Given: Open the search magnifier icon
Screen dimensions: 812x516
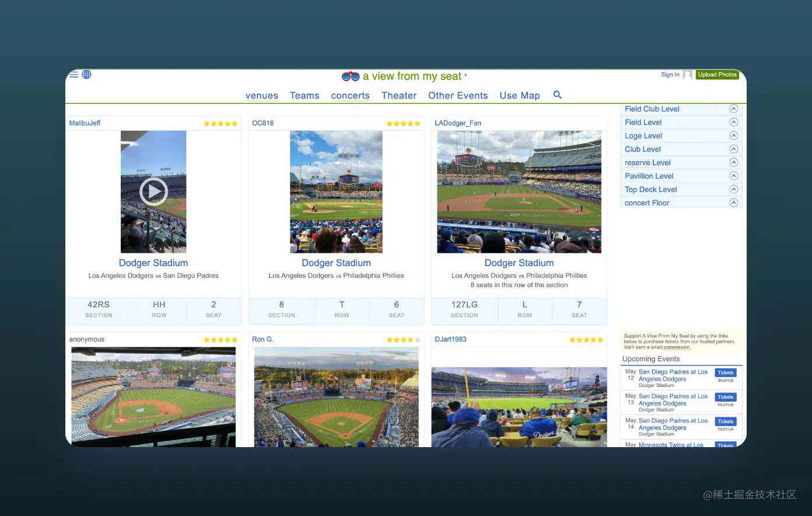Looking at the screenshot, I should (557, 95).
